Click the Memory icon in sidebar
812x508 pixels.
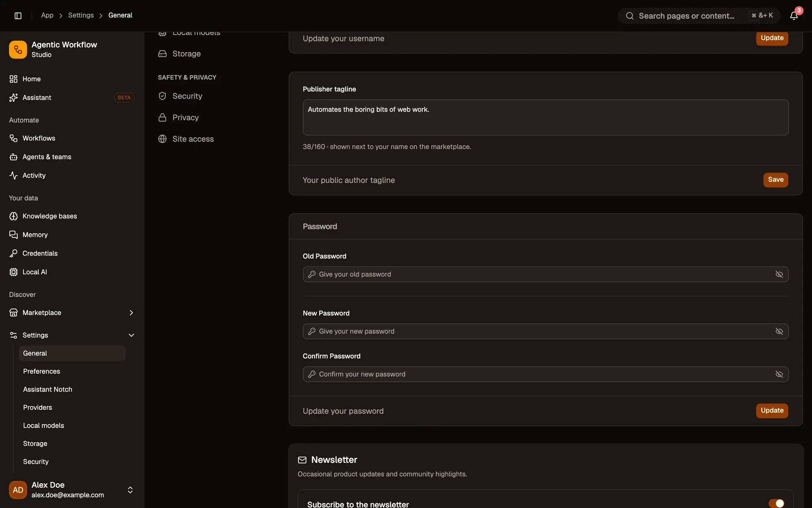(13, 235)
